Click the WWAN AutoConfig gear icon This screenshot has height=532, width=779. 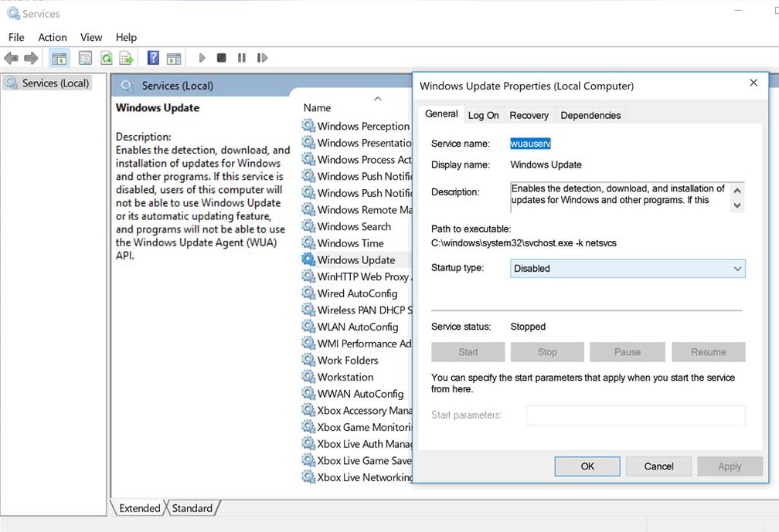tap(308, 394)
